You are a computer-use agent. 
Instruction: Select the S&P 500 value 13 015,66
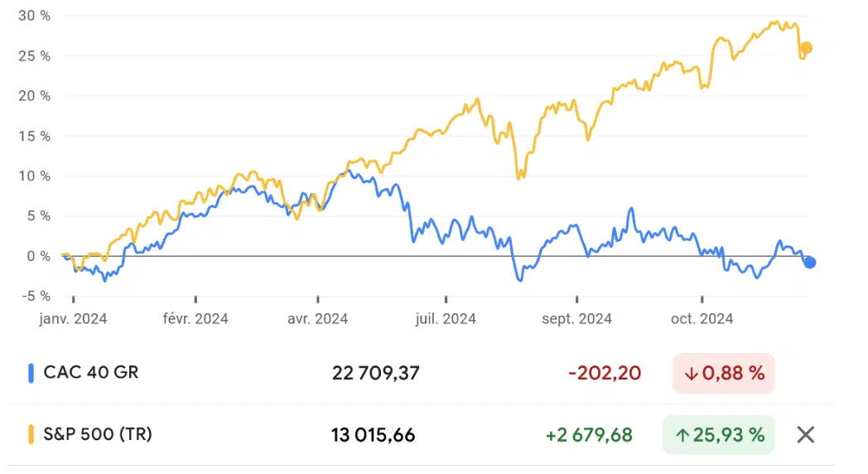[x=374, y=435]
